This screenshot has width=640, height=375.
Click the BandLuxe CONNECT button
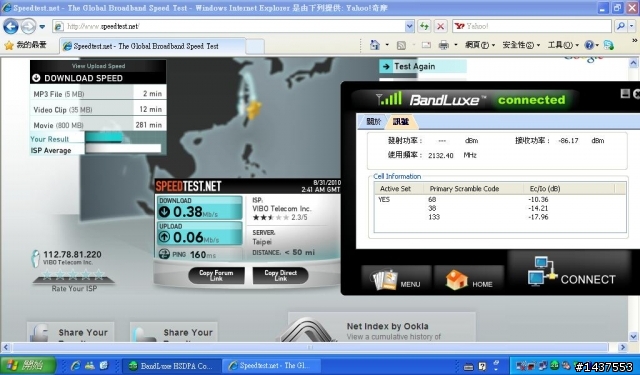click(570, 272)
